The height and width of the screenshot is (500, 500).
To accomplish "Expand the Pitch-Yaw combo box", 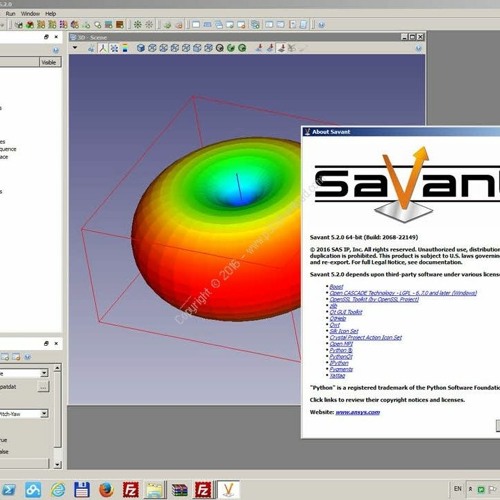I will (x=44, y=414).
